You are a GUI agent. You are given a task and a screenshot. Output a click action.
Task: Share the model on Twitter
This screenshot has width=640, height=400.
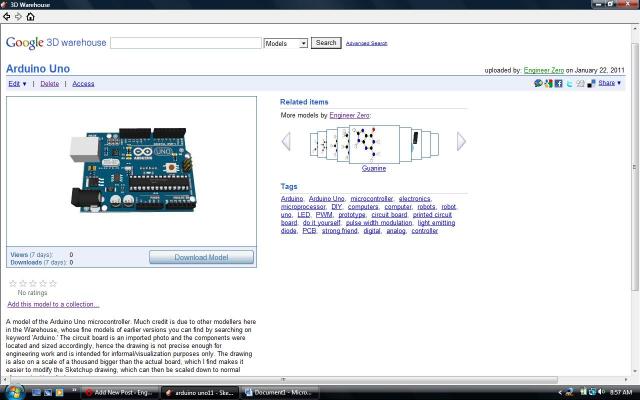[x=569, y=83]
